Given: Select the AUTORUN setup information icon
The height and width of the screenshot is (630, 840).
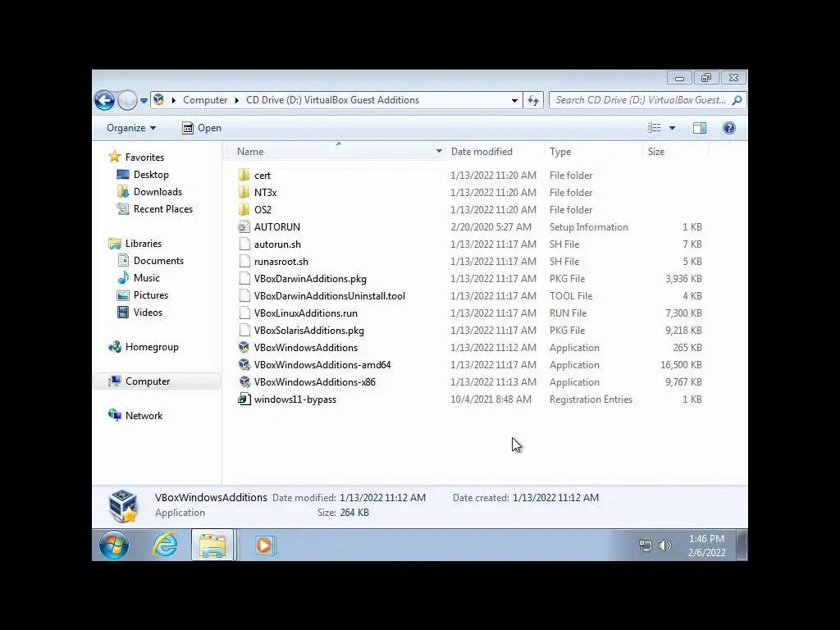Looking at the screenshot, I should [x=244, y=226].
